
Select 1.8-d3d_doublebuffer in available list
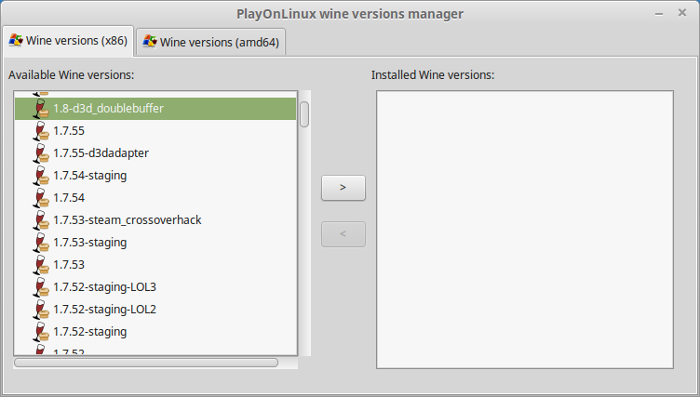point(155,109)
